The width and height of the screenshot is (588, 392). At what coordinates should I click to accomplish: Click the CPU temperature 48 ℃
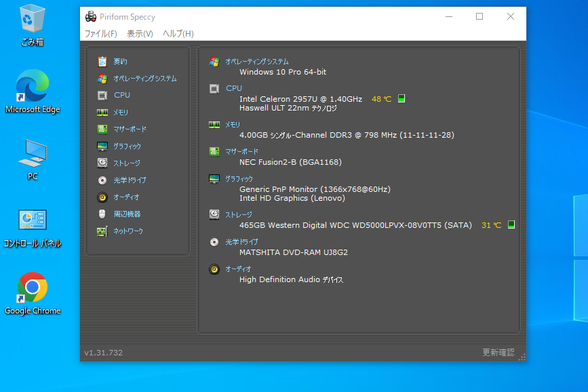(x=381, y=99)
